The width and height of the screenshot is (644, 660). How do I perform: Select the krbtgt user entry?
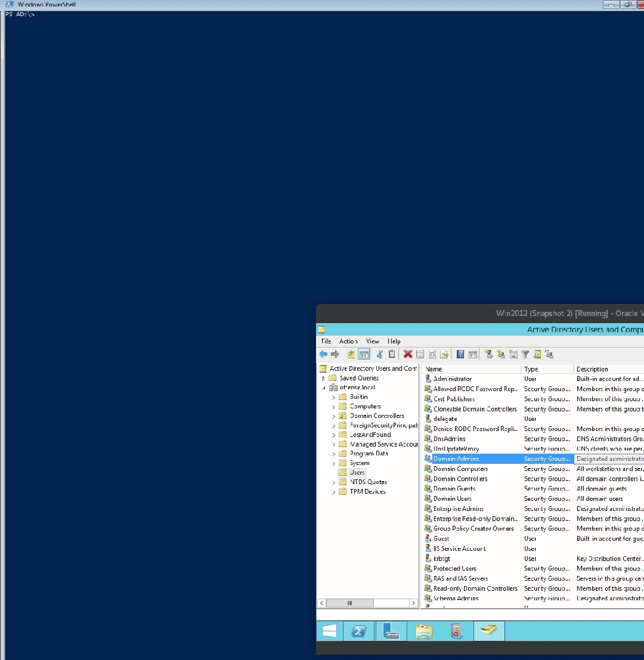441,559
